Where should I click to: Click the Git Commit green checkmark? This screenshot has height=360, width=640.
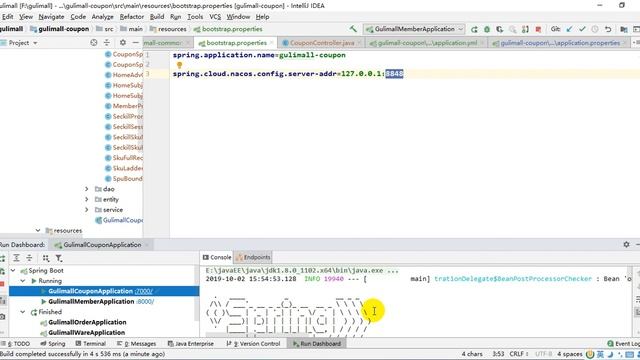[x=582, y=29]
